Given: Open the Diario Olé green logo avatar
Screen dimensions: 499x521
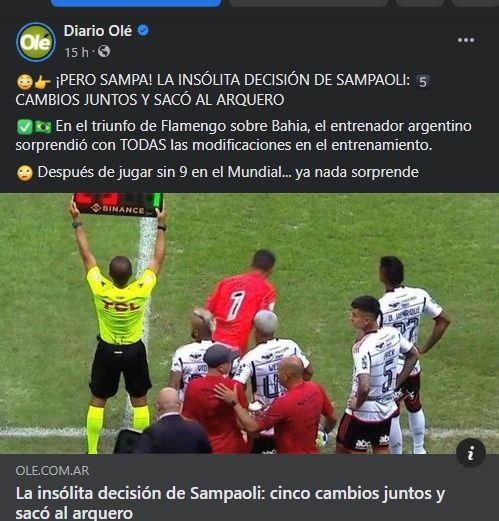Looking at the screenshot, I should tap(36, 42).
